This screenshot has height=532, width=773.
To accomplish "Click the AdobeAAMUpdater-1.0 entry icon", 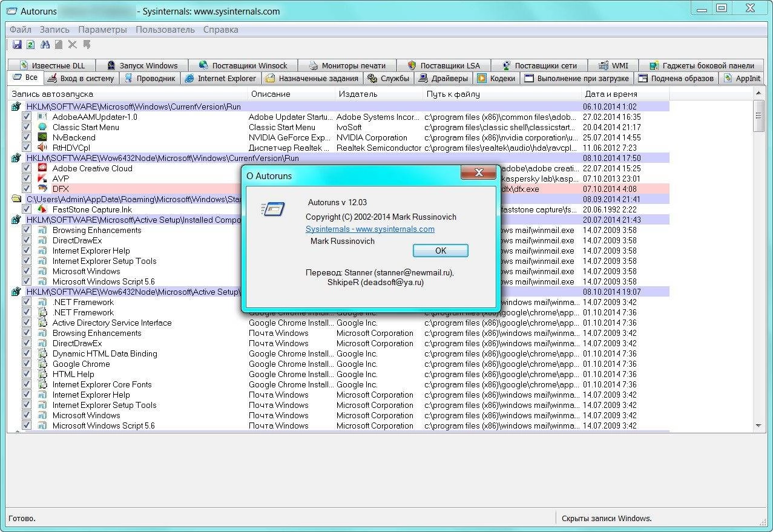I will coord(42,117).
